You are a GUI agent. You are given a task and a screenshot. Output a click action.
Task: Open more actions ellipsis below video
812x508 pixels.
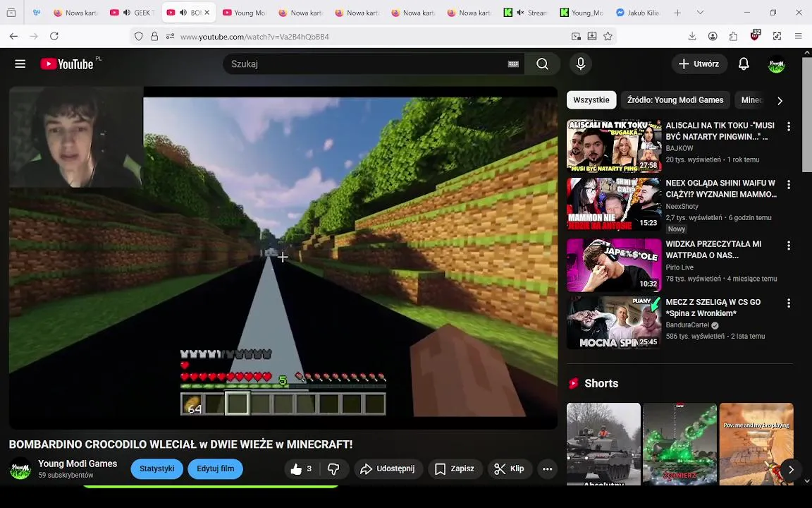coord(548,468)
